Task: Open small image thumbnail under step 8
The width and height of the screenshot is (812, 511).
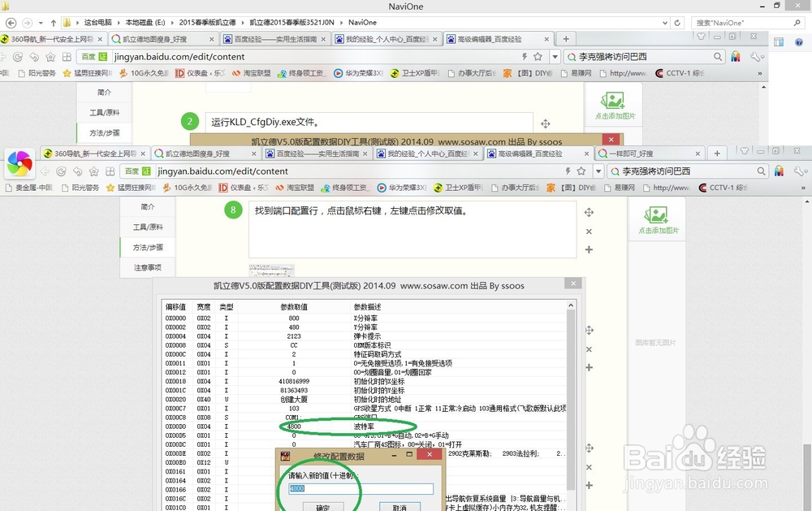Action: click(272, 270)
